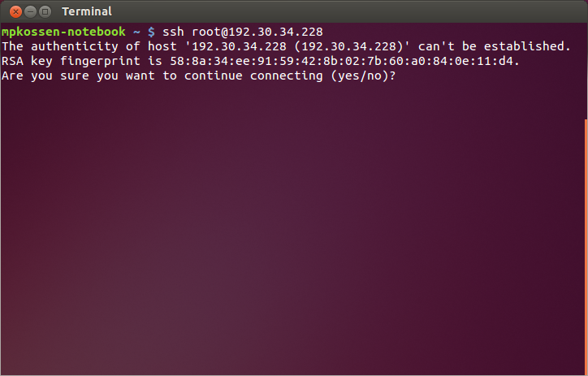Click the green mpkossen-notebook prompt text
588x376 pixels.
(63, 32)
